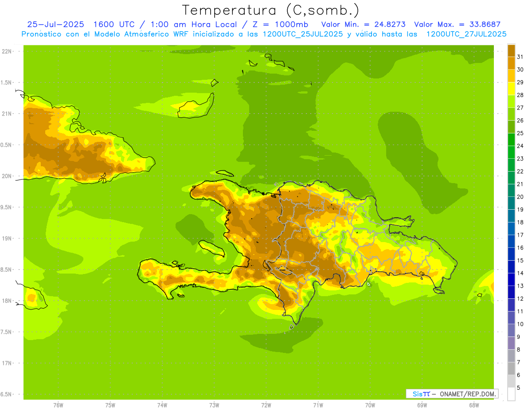Click the dark orange legend swatch between 30 and 31
This screenshot has width=532, height=411.
(511, 63)
